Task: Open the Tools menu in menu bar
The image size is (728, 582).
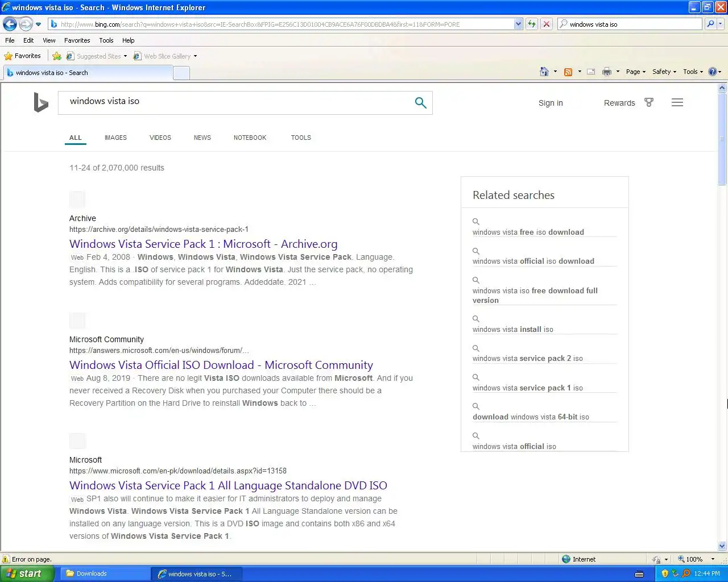Action: (x=106, y=40)
